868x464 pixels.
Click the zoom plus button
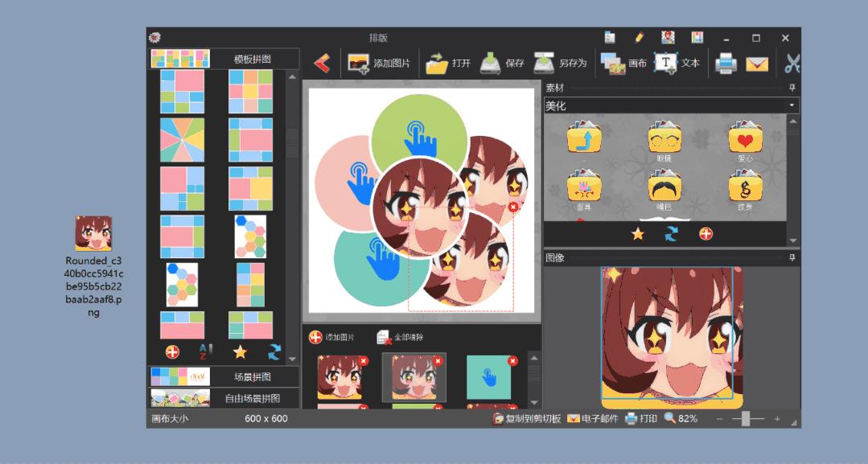[777, 419]
